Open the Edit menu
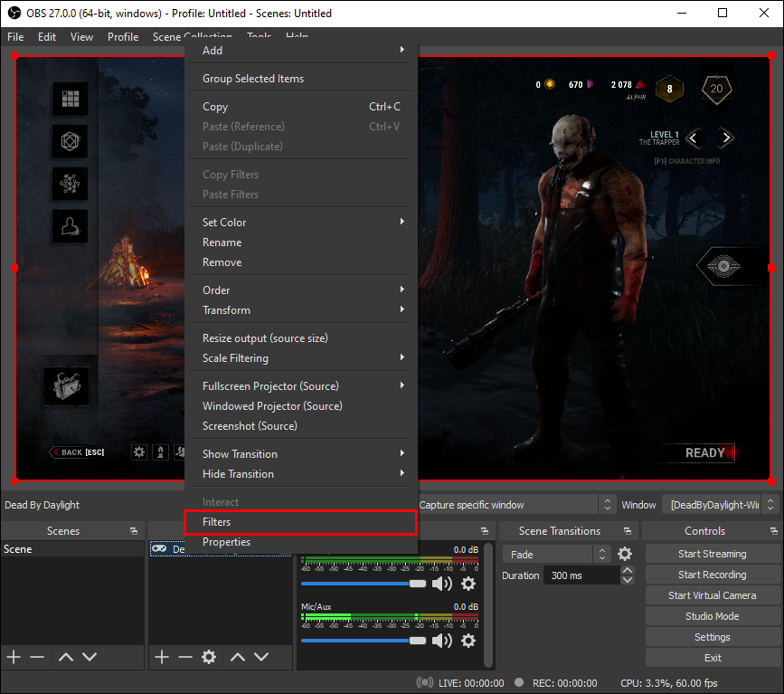Screen dimensions: 784x694 point(47,37)
